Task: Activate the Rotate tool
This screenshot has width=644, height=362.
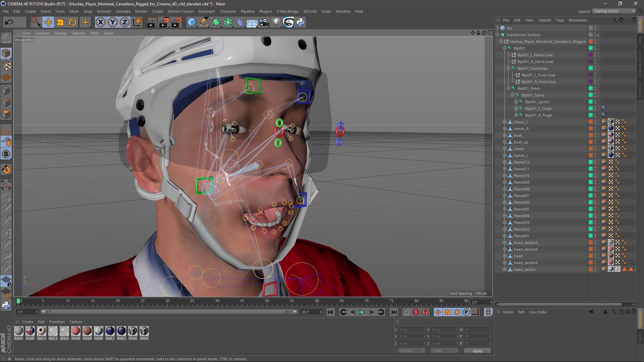Action: [x=72, y=22]
